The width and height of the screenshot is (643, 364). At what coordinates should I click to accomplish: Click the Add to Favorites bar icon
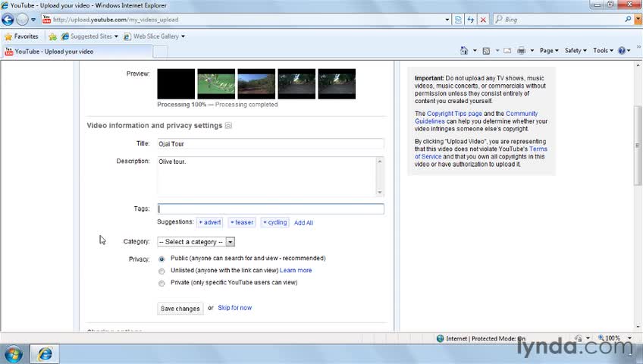click(52, 36)
